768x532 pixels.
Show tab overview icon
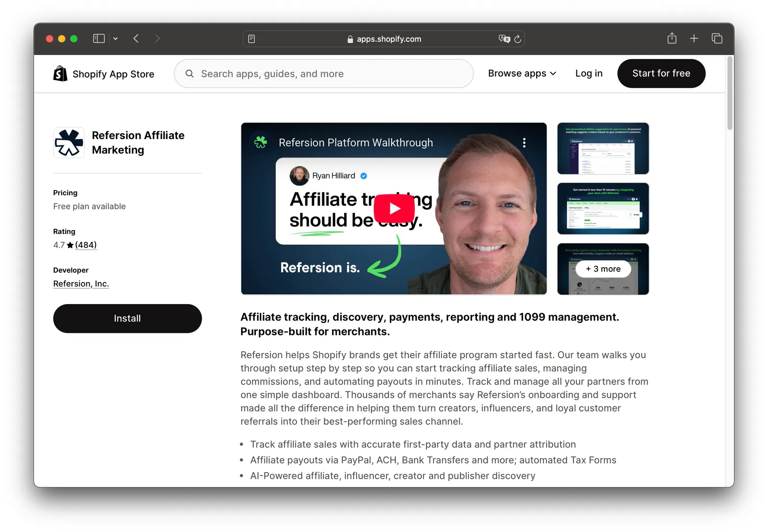[x=717, y=38]
